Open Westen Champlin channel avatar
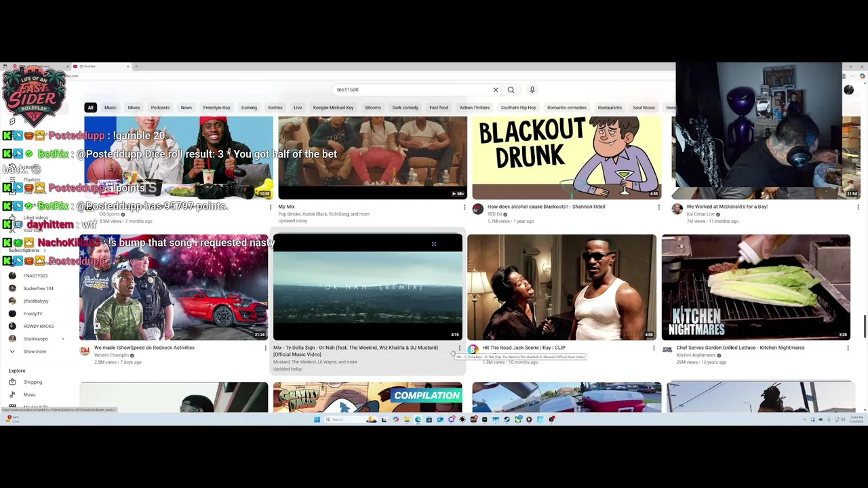The width and height of the screenshot is (868, 488). (x=85, y=350)
